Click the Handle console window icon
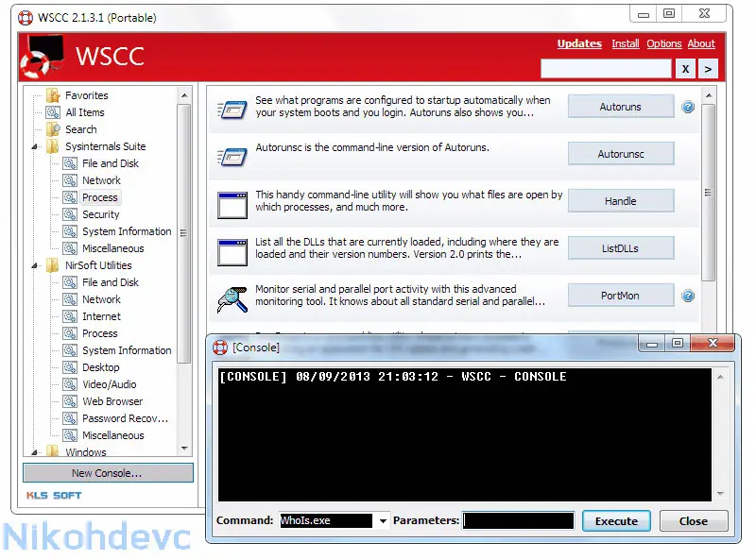The image size is (756, 560). (232, 205)
